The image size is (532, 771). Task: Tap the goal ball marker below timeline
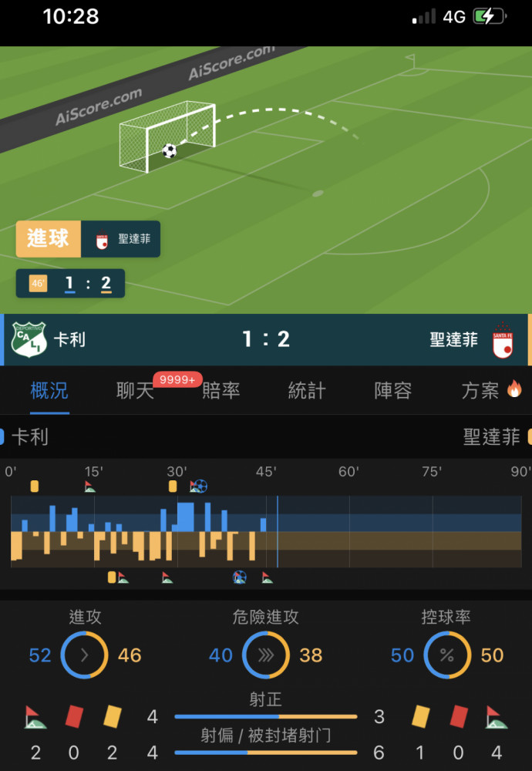(x=240, y=577)
